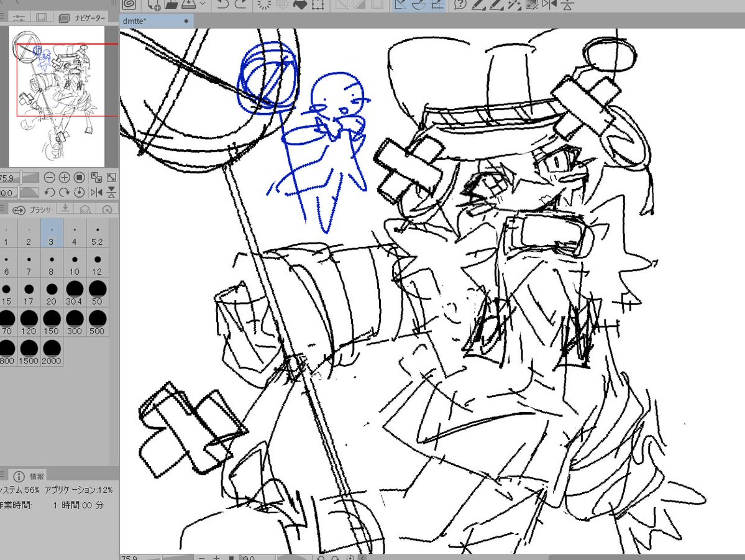Click the navigator canvas thumbnail
Screen dimensions: 745x560
(57, 96)
